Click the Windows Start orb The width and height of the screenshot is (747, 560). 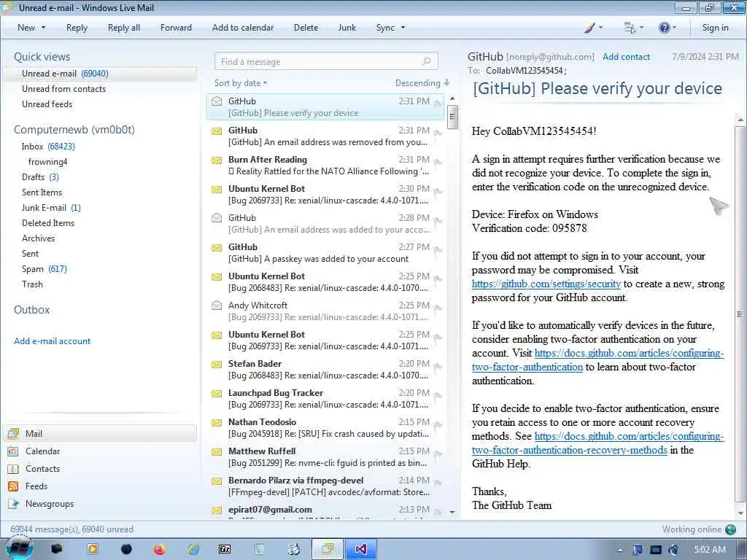pyautogui.click(x=20, y=548)
